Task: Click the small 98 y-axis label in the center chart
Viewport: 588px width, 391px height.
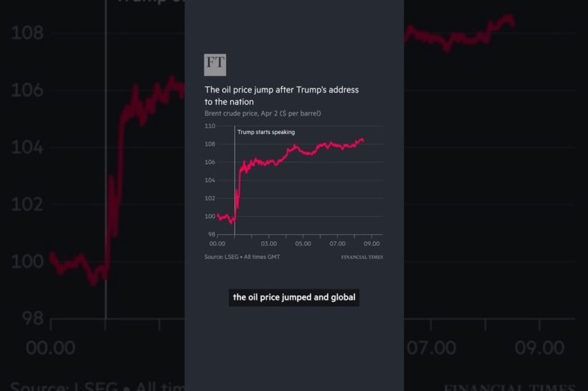Action: [x=212, y=235]
